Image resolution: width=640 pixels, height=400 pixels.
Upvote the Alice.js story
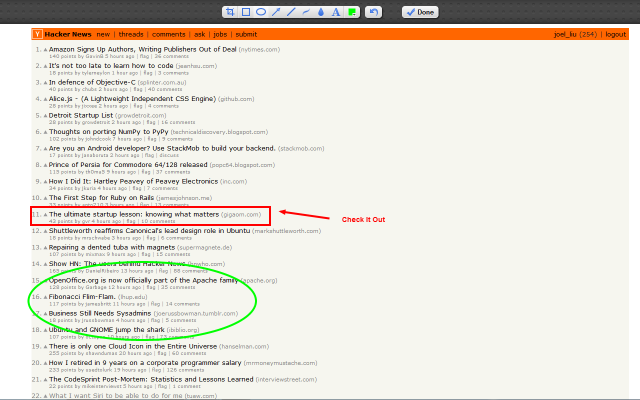(x=45, y=99)
